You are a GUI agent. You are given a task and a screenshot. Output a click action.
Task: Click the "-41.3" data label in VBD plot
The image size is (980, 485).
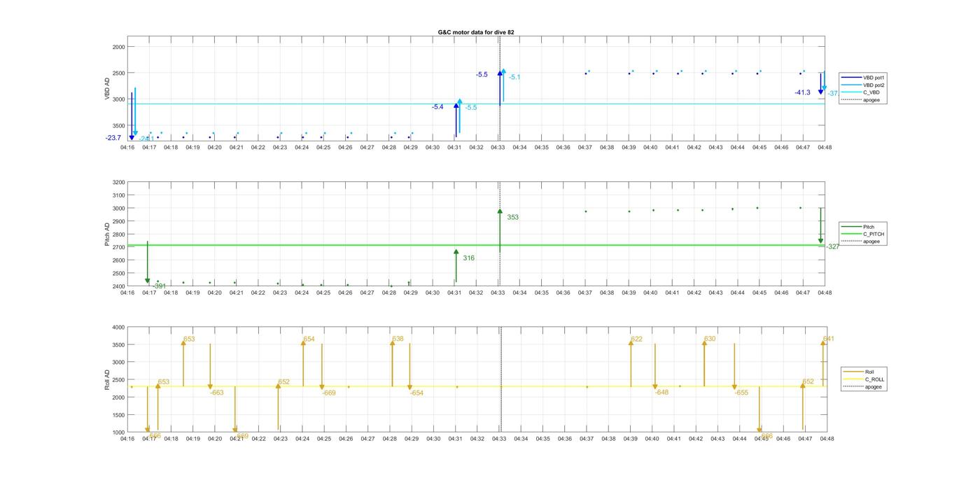[802, 92]
